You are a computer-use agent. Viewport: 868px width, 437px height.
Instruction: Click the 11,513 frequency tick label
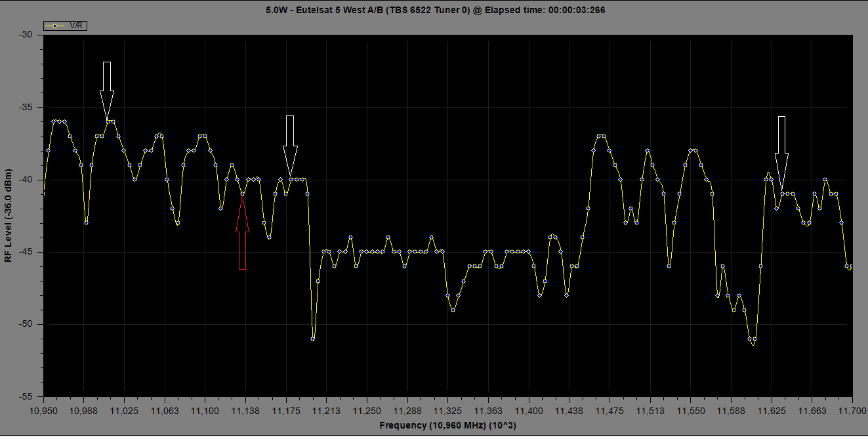pos(650,410)
